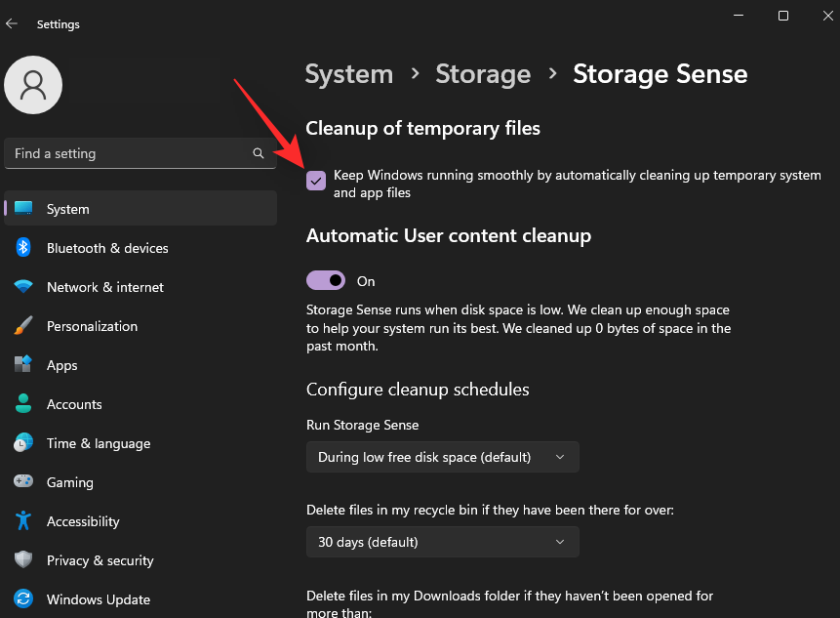Click the Windows Update sync icon

(23, 598)
